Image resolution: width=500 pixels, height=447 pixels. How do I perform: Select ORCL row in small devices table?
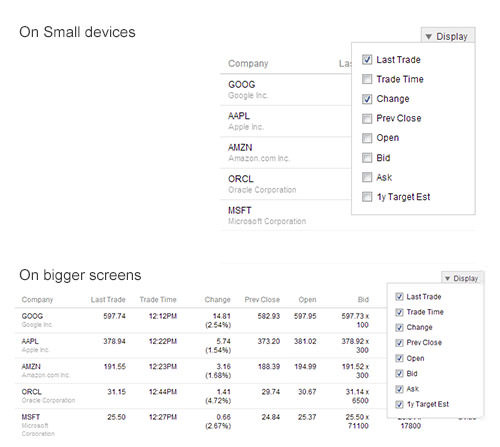(286, 184)
